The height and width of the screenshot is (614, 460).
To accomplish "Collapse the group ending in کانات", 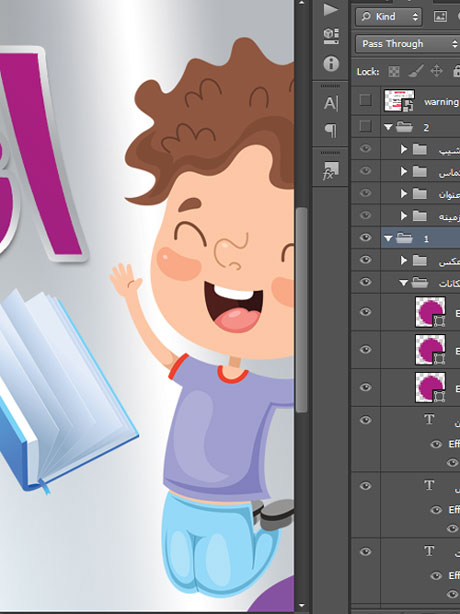I will coord(404,282).
